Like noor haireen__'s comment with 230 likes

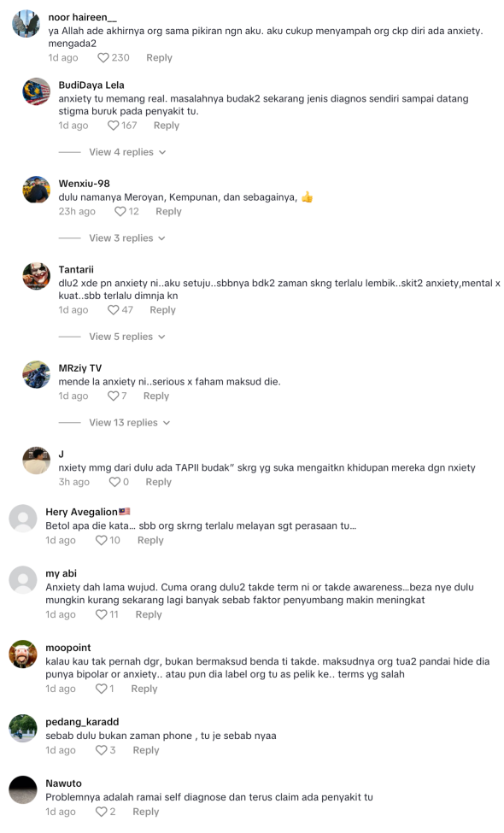pos(103,57)
